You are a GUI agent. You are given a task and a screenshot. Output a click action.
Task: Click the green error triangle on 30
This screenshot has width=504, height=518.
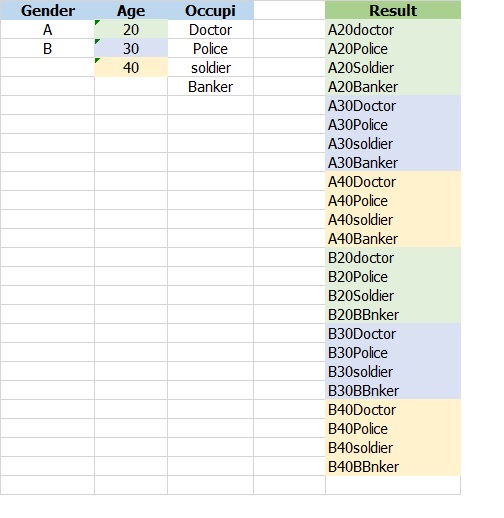(97, 41)
